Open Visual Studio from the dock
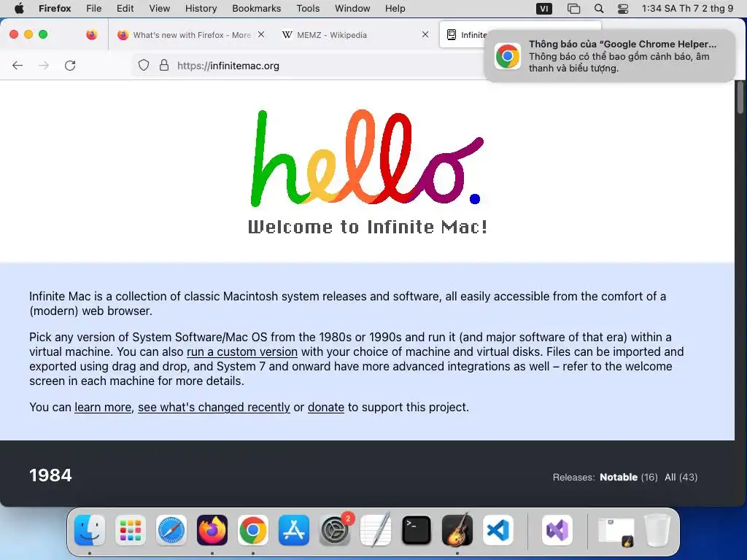This screenshot has width=747, height=560. 557,530
